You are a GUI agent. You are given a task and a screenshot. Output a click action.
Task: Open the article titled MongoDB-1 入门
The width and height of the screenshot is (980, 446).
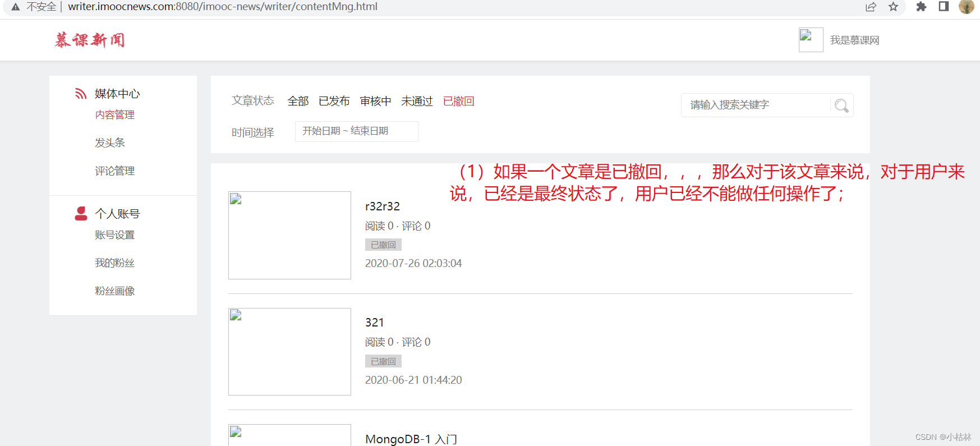tap(411, 439)
